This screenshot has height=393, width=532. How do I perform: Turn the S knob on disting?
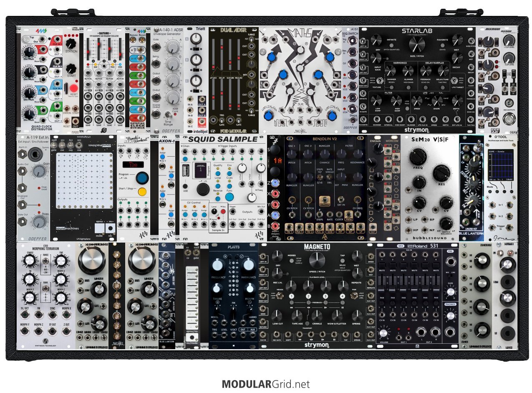(276, 149)
